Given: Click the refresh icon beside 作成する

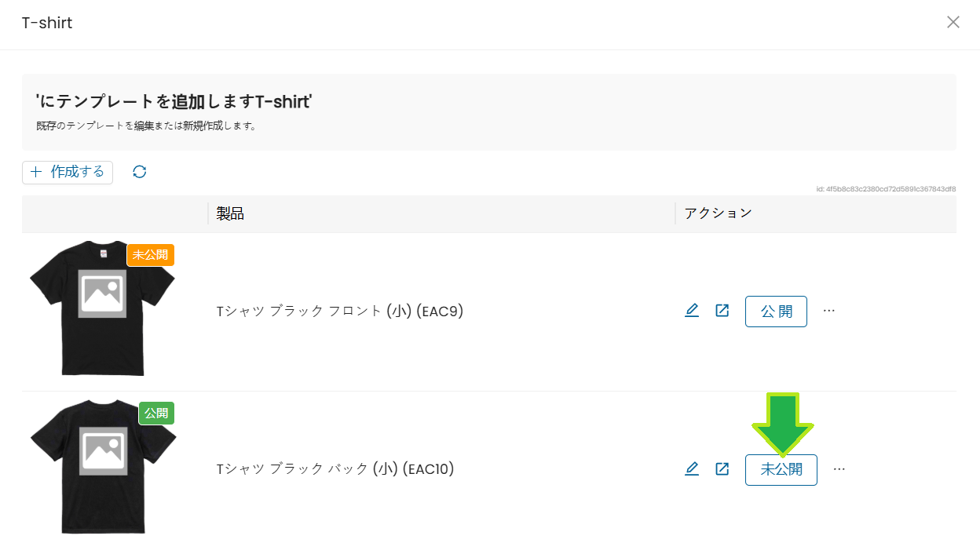Looking at the screenshot, I should [x=140, y=172].
